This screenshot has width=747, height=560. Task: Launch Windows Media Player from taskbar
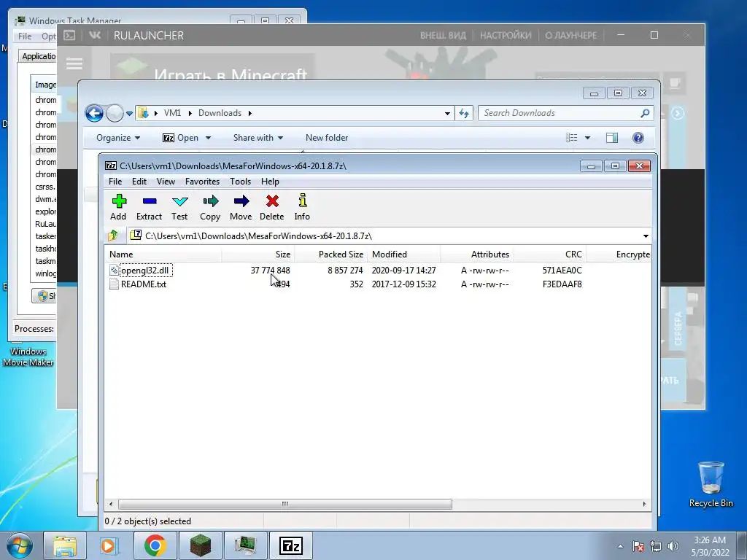[109, 545]
